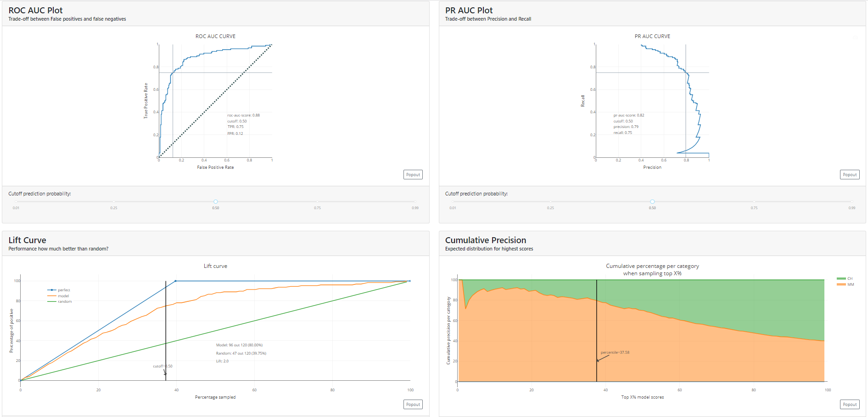Click 'Performance how much better than random?' subtitle
Screen dimensions: 868x417
(58, 249)
